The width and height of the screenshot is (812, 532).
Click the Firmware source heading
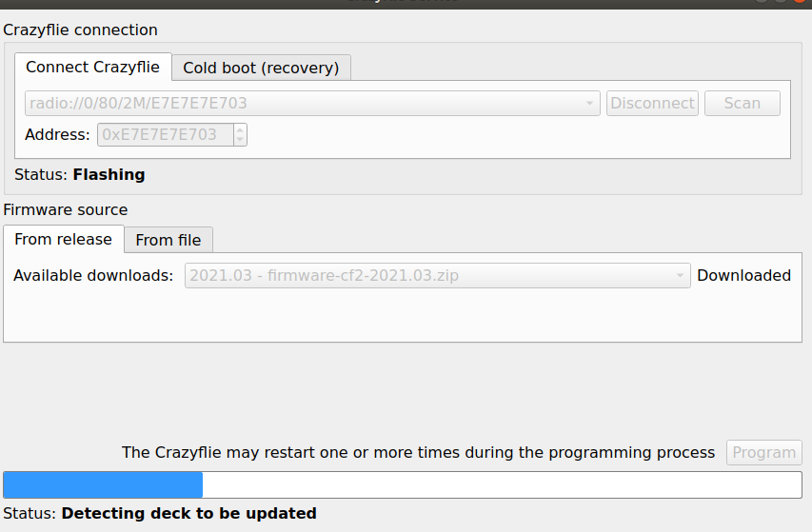click(66, 209)
